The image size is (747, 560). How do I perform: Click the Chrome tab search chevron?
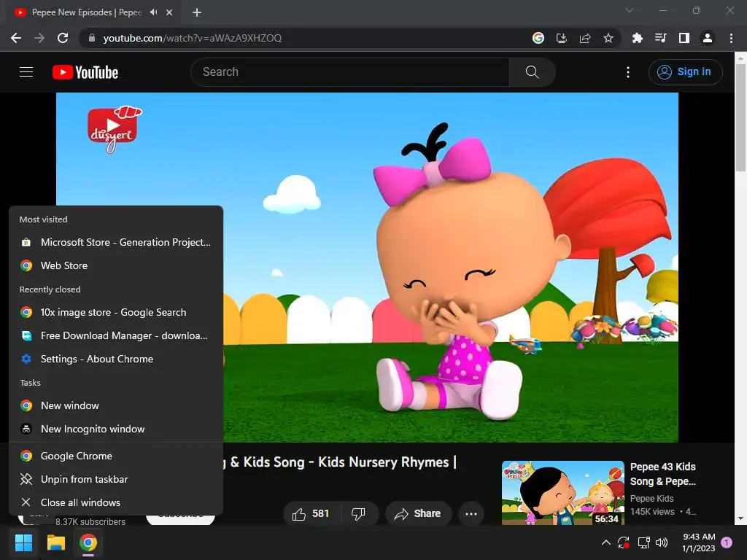click(630, 10)
